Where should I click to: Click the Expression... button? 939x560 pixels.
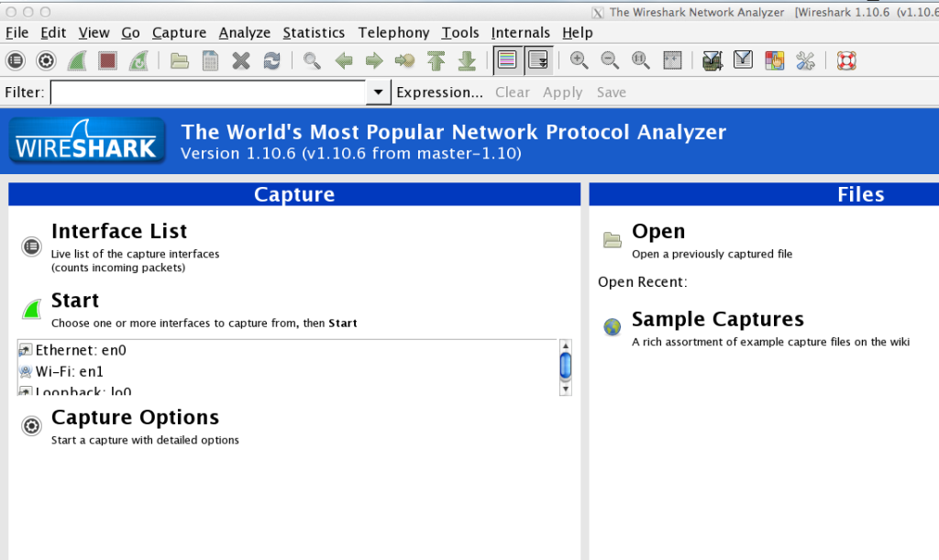coord(439,93)
